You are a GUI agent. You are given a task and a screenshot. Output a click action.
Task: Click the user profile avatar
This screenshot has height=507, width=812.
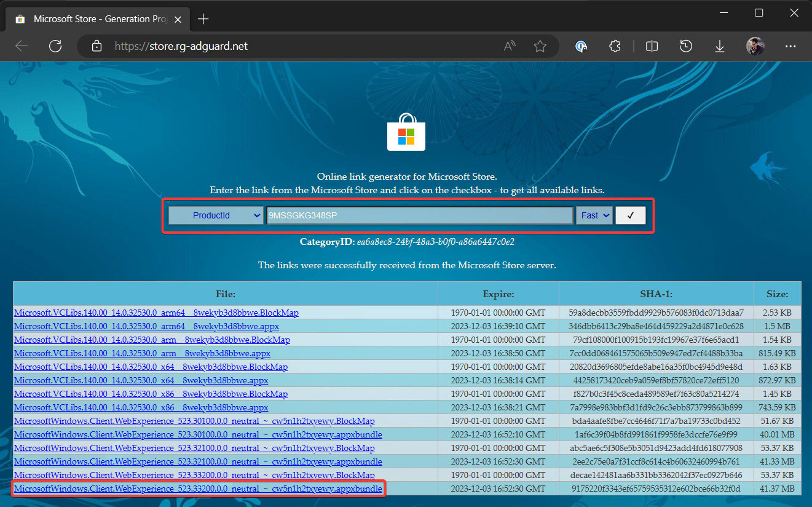point(755,46)
